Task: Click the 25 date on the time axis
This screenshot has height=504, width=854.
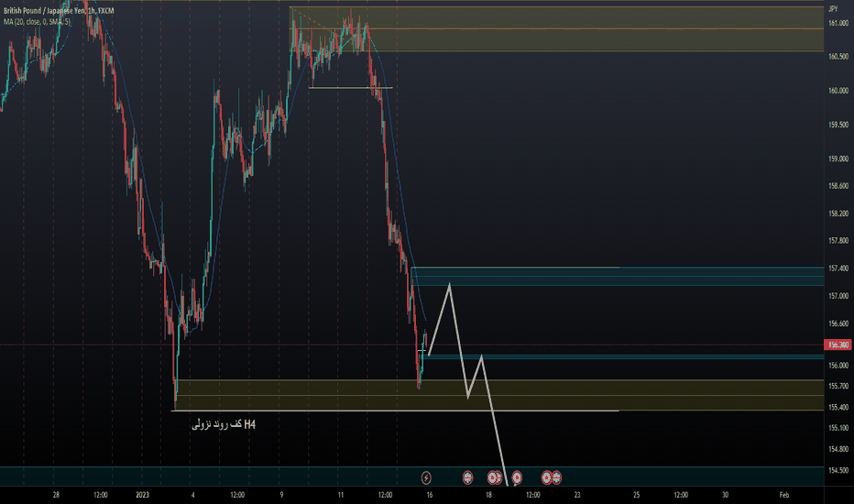Action: point(636,495)
